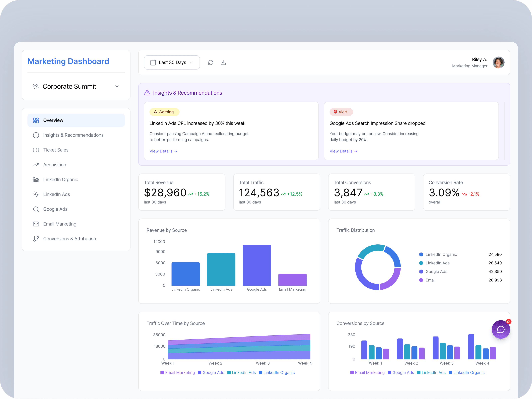Select Insights & Recommendations menu item

73,135
